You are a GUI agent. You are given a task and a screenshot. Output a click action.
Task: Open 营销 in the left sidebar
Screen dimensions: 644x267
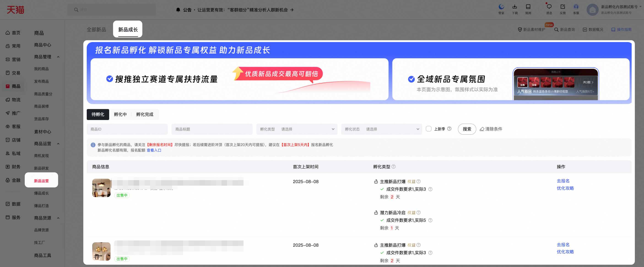13,59
